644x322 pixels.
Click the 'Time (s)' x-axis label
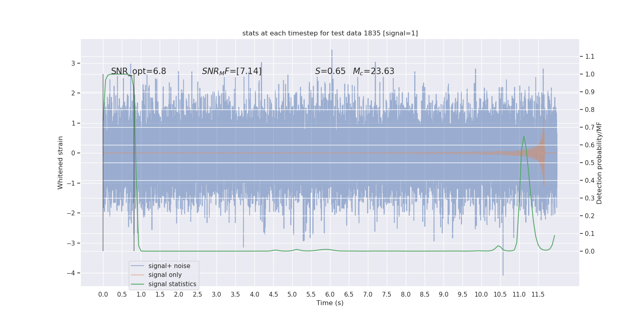point(330,303)
